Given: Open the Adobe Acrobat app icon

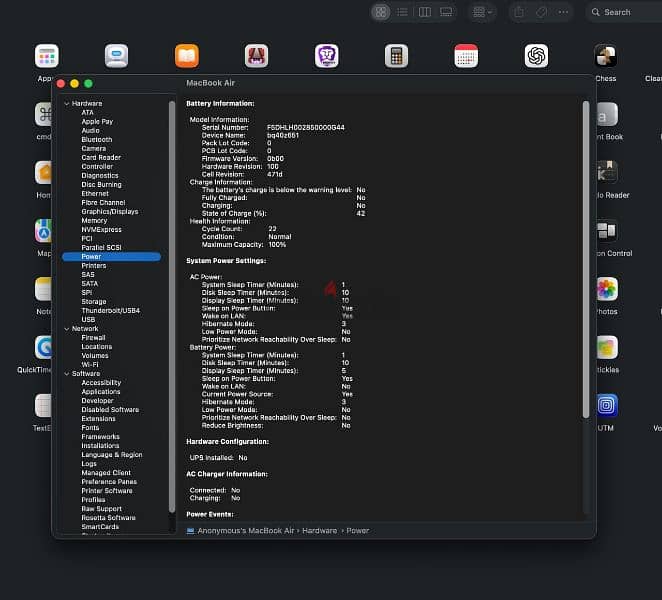Looking at the screenshot, I should pyautogui.click(x=256, y=56).
